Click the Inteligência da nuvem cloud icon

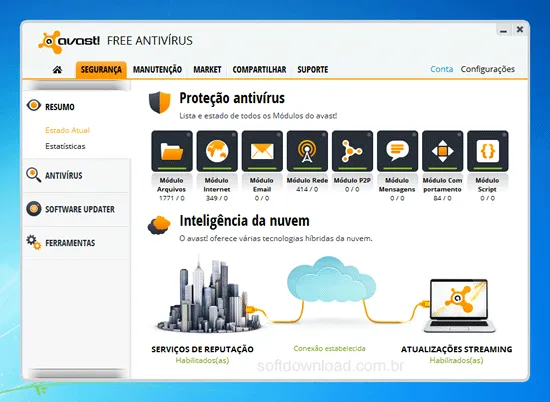tap(159, 225)
